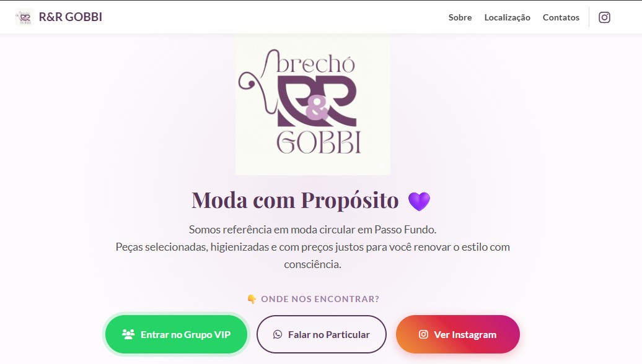642x364 pixels.
Task: Open the Contatos navigation link
Action: coord(561,17)
